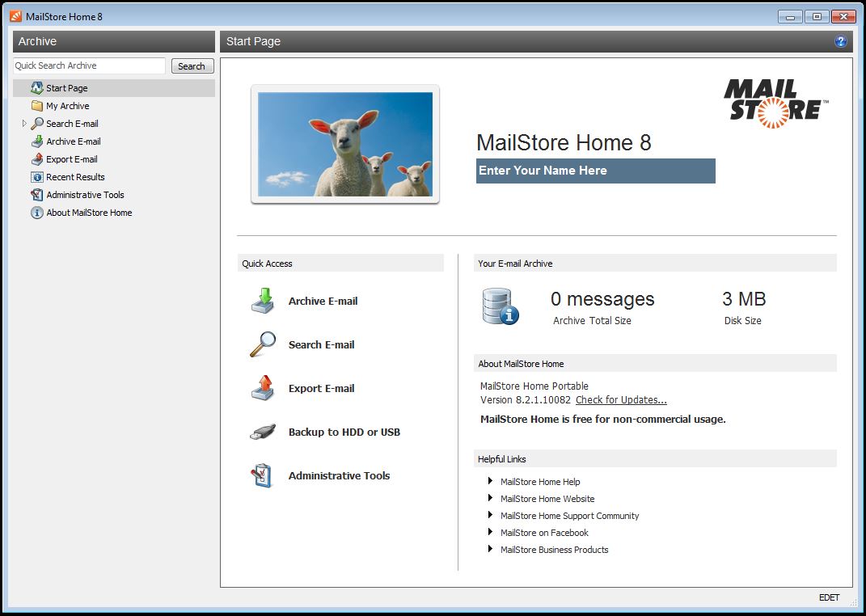The image size is (866, 616).
Task: Open the MailStore Business Products link
Action: point(554,550)
